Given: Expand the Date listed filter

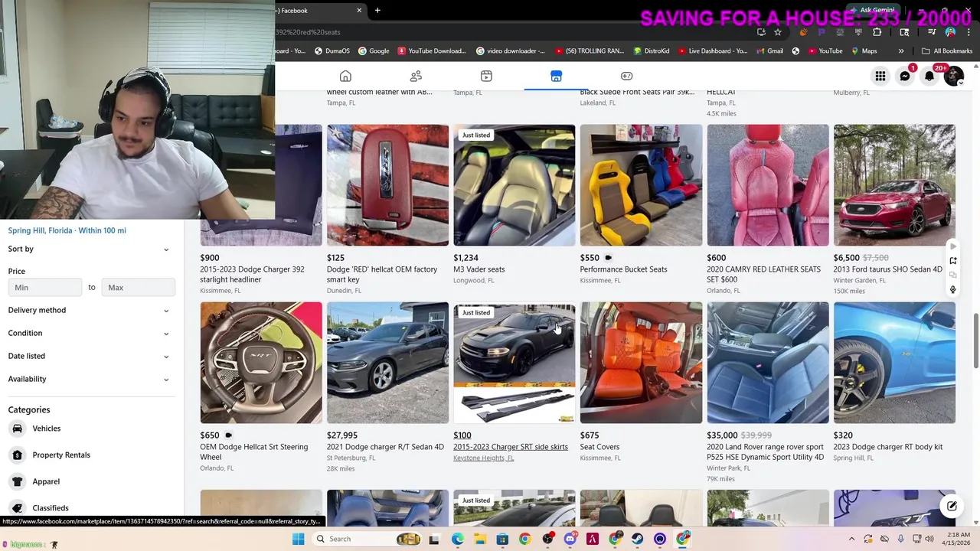Looking at the screenshot, I should click(90, 356).
